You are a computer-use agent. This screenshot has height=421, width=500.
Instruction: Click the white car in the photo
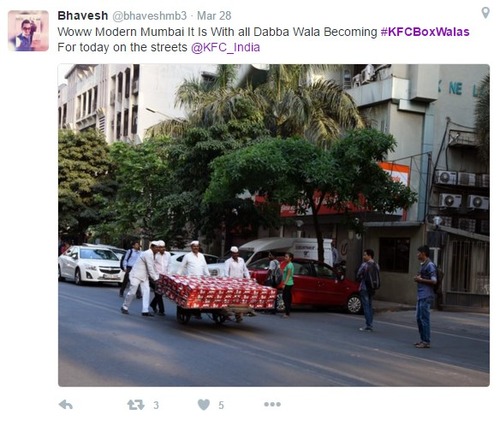point(91,265)
